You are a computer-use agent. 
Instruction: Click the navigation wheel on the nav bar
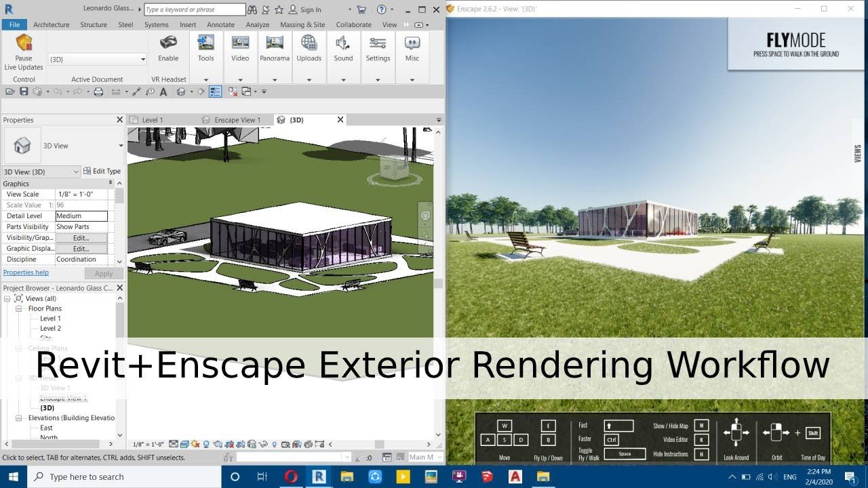[425, 216]
